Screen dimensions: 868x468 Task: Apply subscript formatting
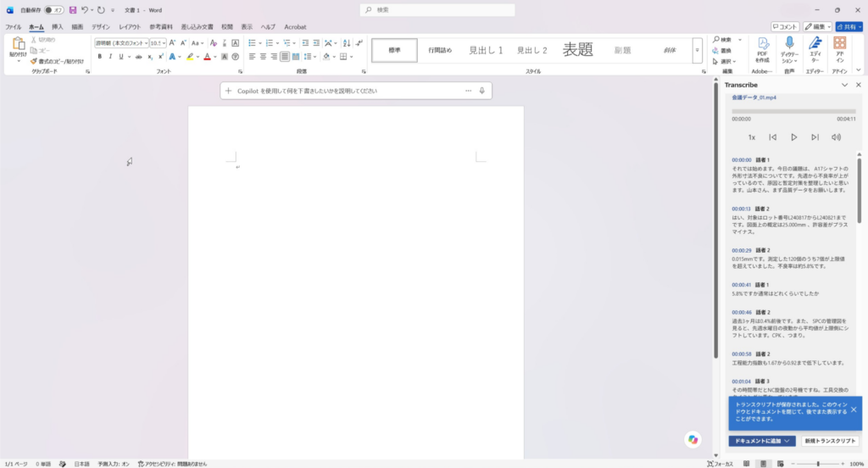pos(150,57)
